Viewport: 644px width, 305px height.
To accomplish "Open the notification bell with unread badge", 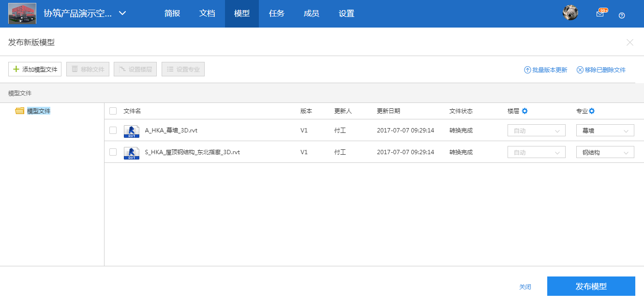I will click(x=600, y=13).
